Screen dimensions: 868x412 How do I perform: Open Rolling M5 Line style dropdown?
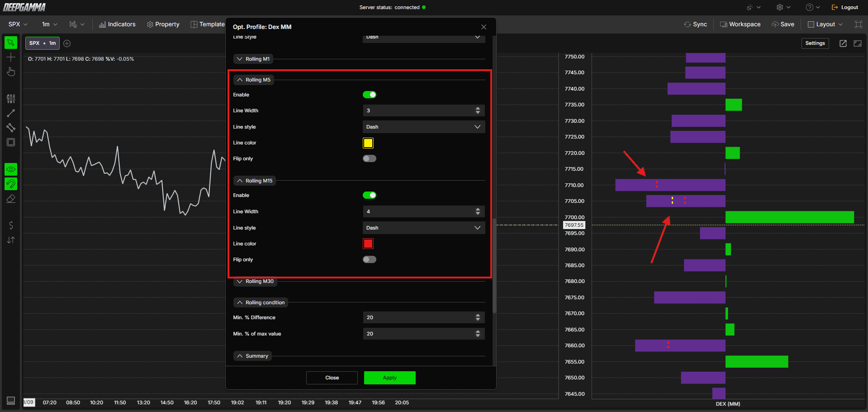[424, 127]
